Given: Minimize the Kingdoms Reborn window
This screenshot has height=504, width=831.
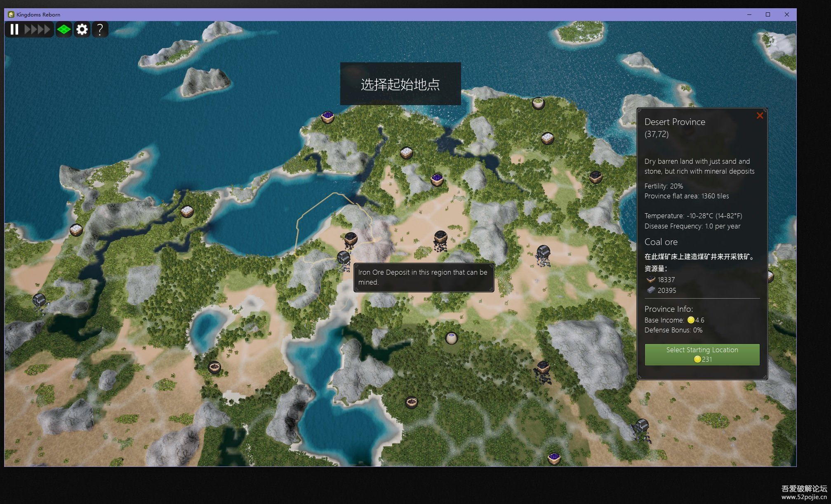Looking at the screenshot, I should [749, 14].
